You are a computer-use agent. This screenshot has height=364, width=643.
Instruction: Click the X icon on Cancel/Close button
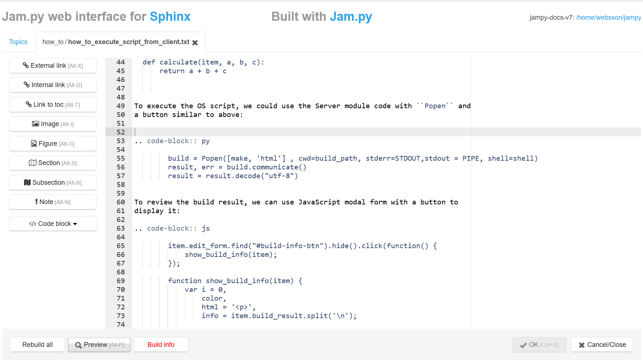582,345
